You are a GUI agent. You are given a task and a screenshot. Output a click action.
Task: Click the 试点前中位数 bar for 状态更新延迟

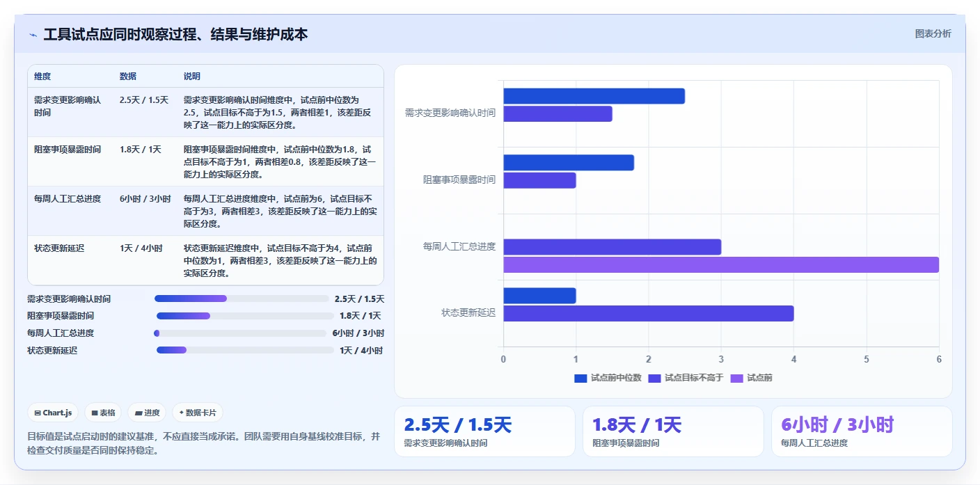coord(540,296)
